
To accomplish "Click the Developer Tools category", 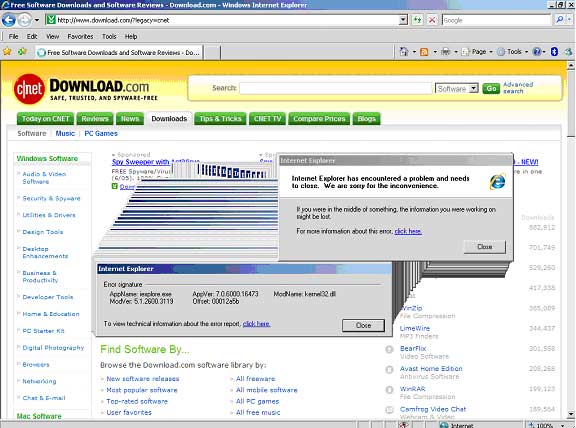I will pyautogui.click(x=48, y=297).
